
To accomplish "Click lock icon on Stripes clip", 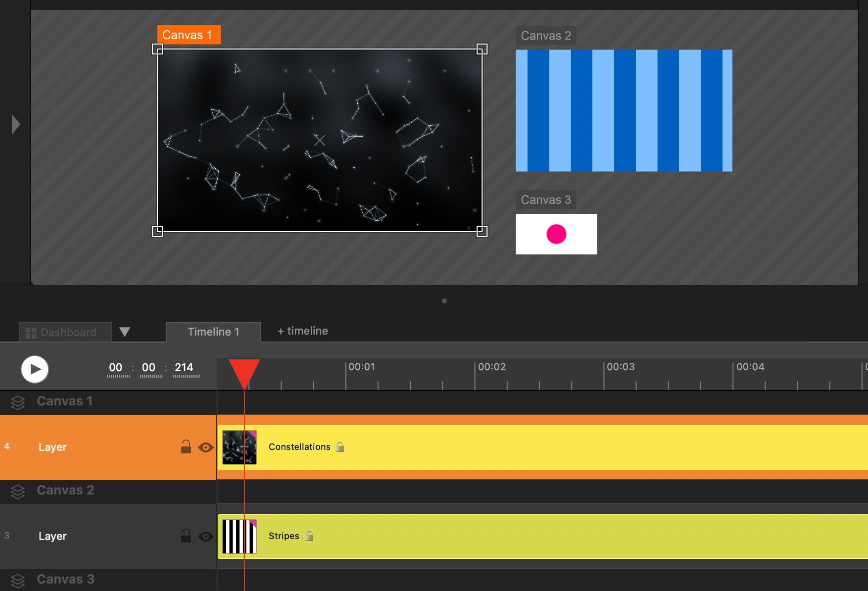I will click(309, 536).
